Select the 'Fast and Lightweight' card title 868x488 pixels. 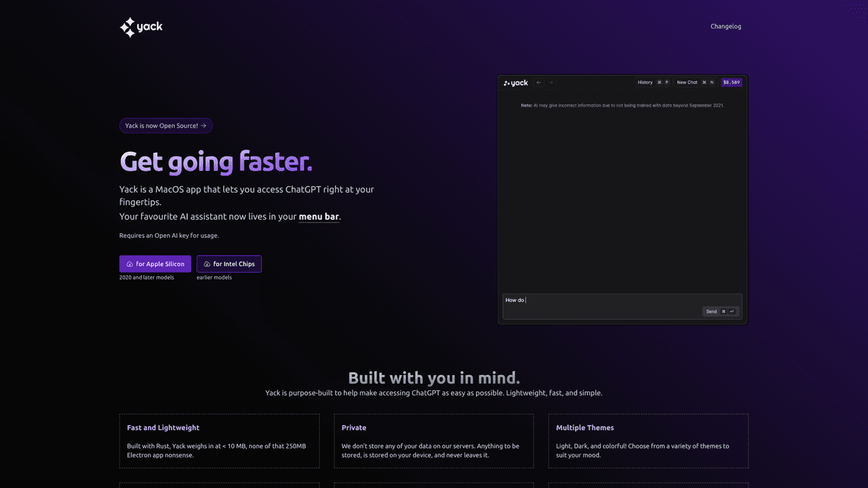[x=163, y=428]
